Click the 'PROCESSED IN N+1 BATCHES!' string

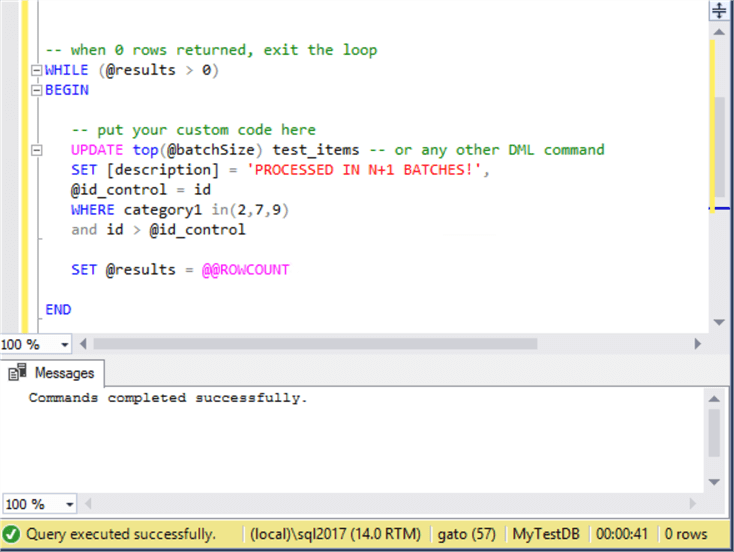pyautogui.click(x=365, y=170)
